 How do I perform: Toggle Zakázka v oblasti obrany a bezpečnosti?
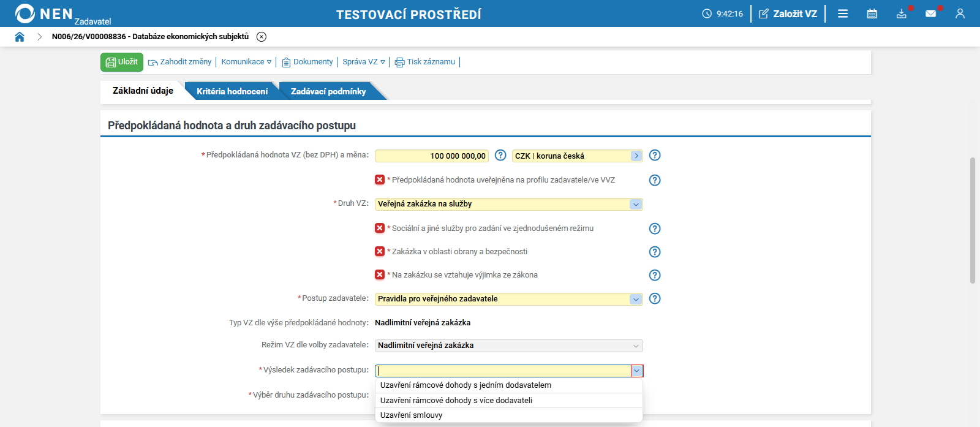380,251
